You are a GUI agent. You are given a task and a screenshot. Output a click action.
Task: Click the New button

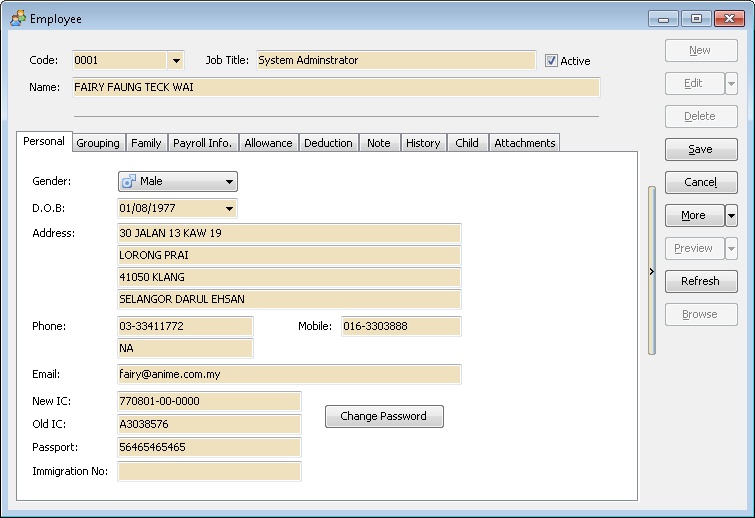pos(701,51)
